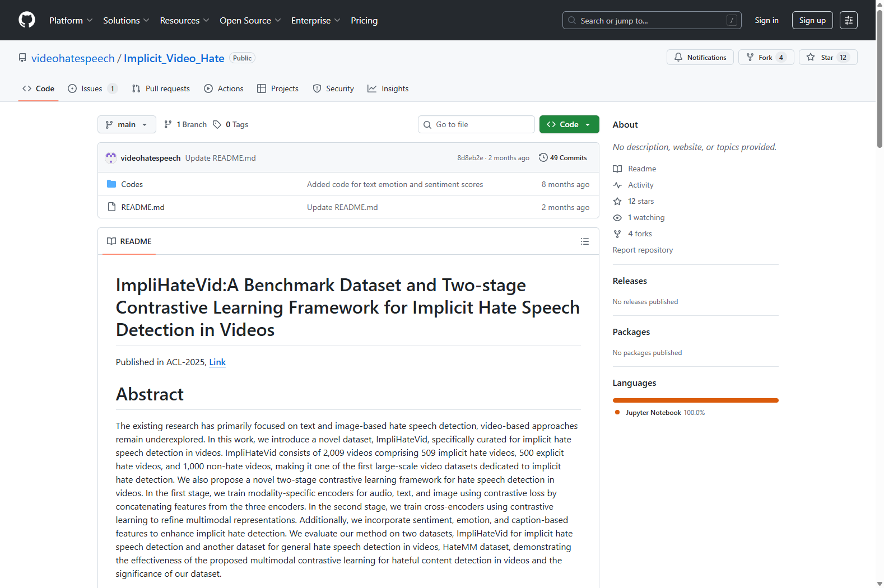This screenshot has width=884, height=588.
Task: Expand the Platform menu
Action: [x=71, y=20]
